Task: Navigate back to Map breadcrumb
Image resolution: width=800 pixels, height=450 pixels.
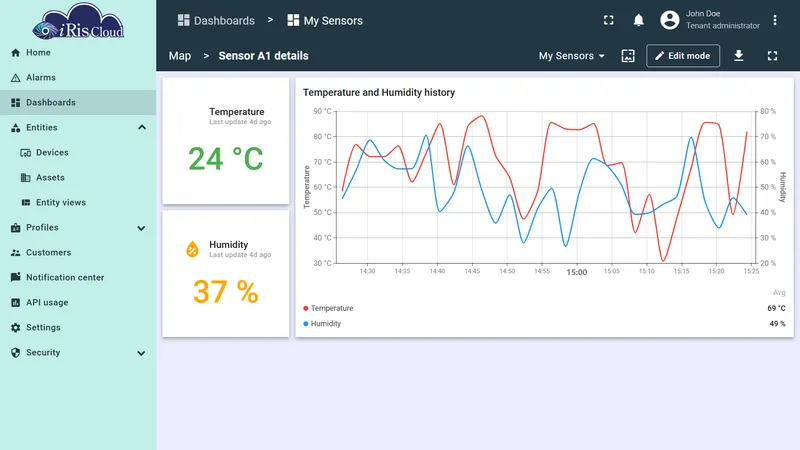Action: tap(180, 56)
